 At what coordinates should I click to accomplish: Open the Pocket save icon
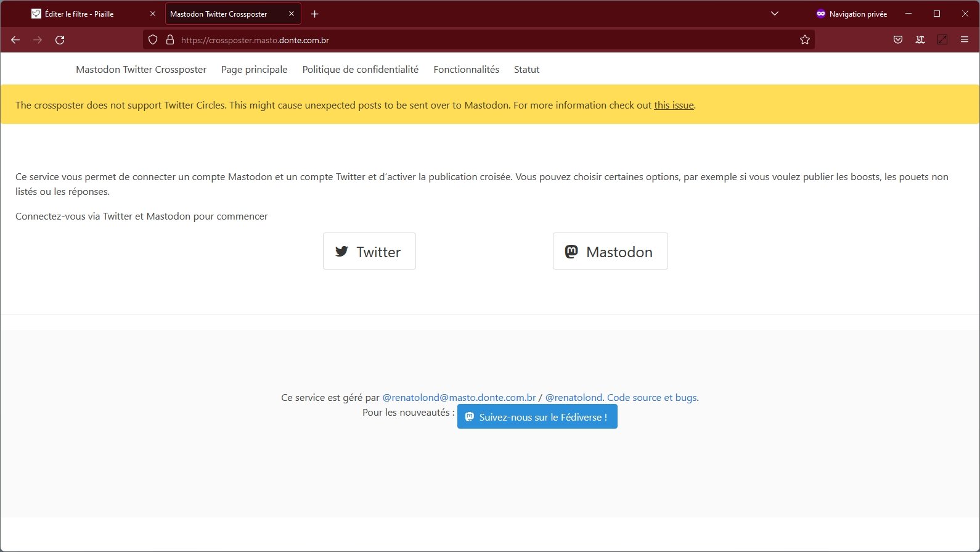898,40
